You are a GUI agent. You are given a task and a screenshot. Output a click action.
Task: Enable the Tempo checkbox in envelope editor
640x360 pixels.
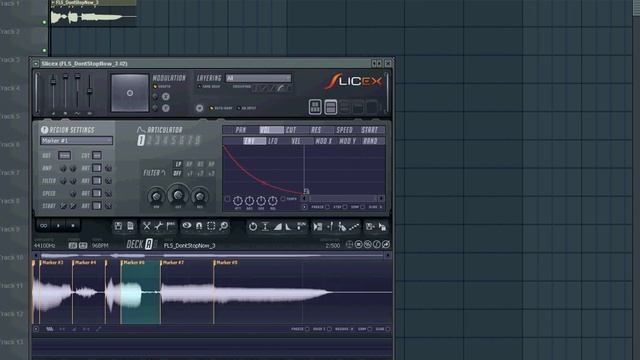[x=283, y=199]
